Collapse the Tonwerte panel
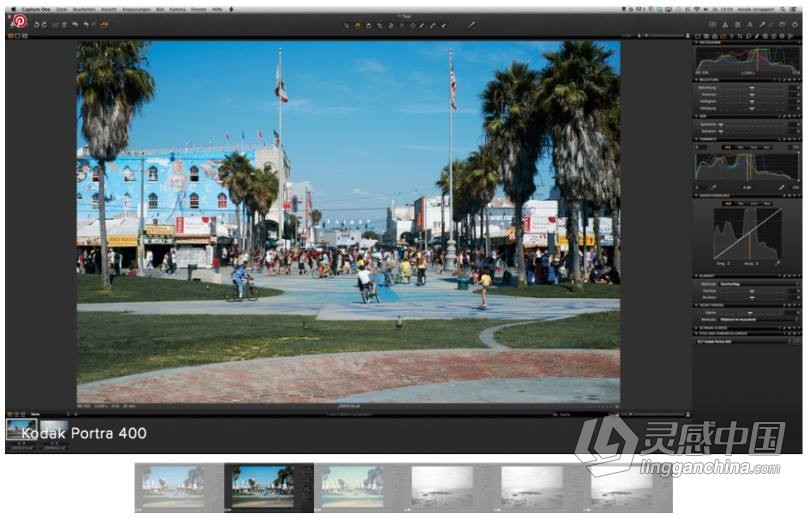The height and width of the screenshot is (518, 810). pyautogui.click(x=696, y=139)
